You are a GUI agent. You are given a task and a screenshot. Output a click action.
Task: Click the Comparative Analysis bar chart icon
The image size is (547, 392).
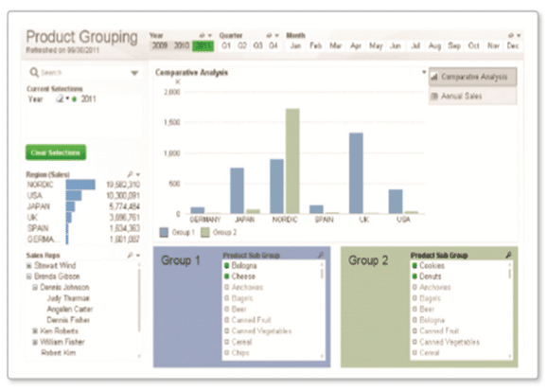click(x=434, y=77)
